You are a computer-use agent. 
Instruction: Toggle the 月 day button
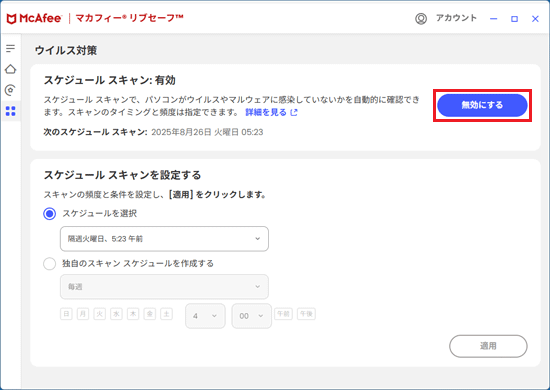pos(83,314)
